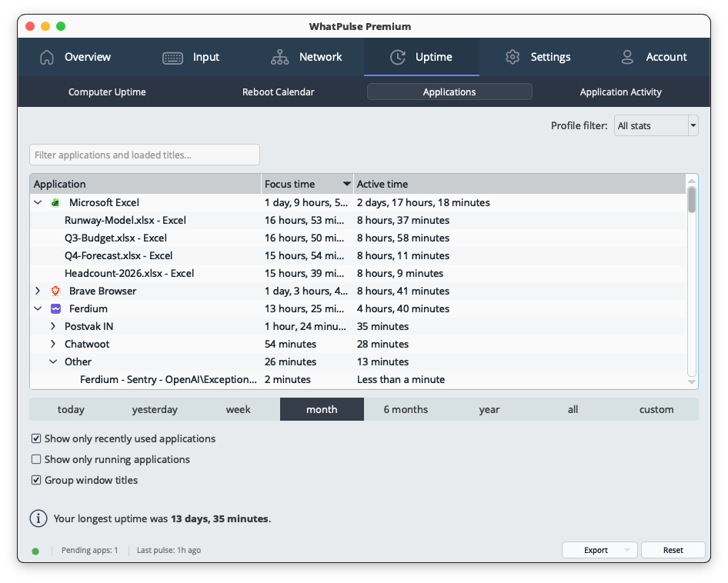728x583 pixels.
Task: Collapse the Other group
Action: [53, 361]
